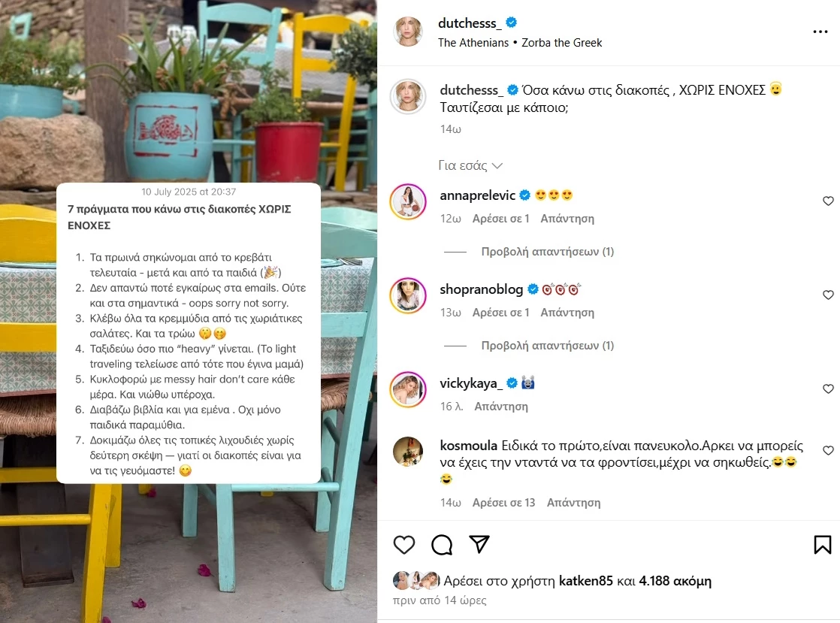Show replies under shopranoblog's comment
This screenshot has width=840, height=623.
click(548, 346)
